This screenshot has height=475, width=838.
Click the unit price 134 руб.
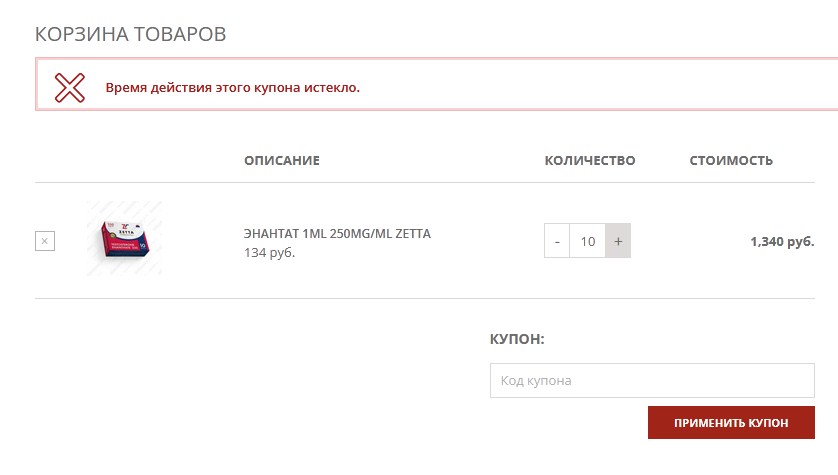click(x=270, y=253)
